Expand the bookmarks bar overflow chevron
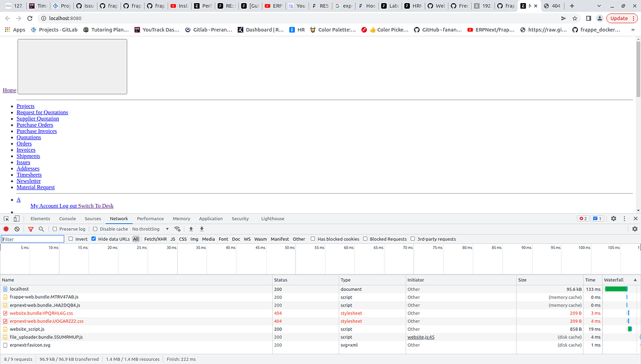Viewport: 641px width, 364px height. click(633, 29)
